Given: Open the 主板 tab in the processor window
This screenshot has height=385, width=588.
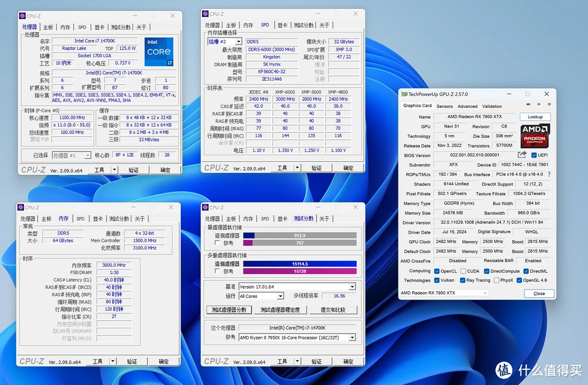Looking at the screenshot, I should coord(48,27).
